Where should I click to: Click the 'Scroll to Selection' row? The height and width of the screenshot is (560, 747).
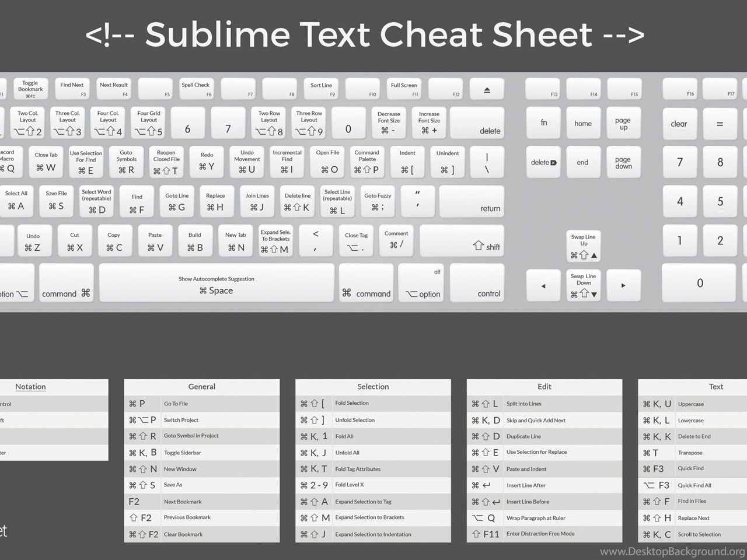[692, 534]
